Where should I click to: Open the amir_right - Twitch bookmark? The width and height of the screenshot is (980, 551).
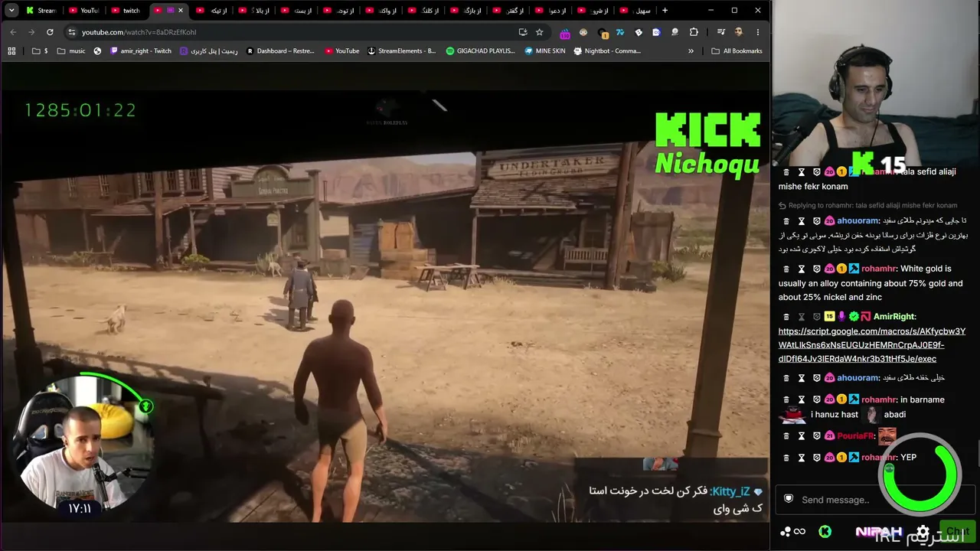click(141, 51)
